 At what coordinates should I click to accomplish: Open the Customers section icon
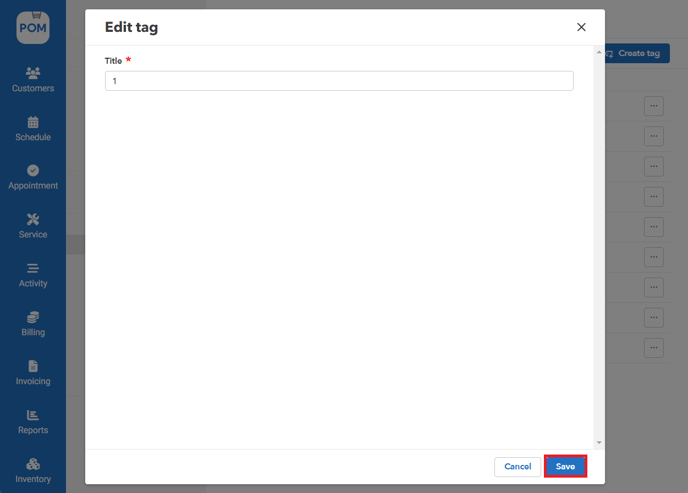click(33, 72)
